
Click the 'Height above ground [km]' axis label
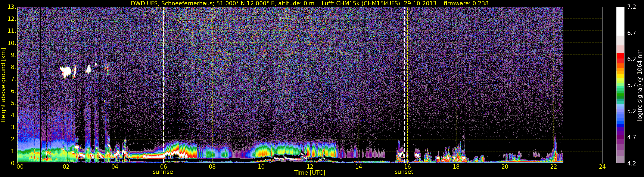tap(3, 85)
